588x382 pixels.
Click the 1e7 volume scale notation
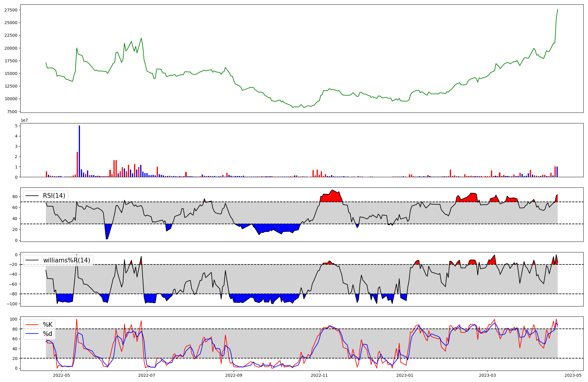coord(24,120)
